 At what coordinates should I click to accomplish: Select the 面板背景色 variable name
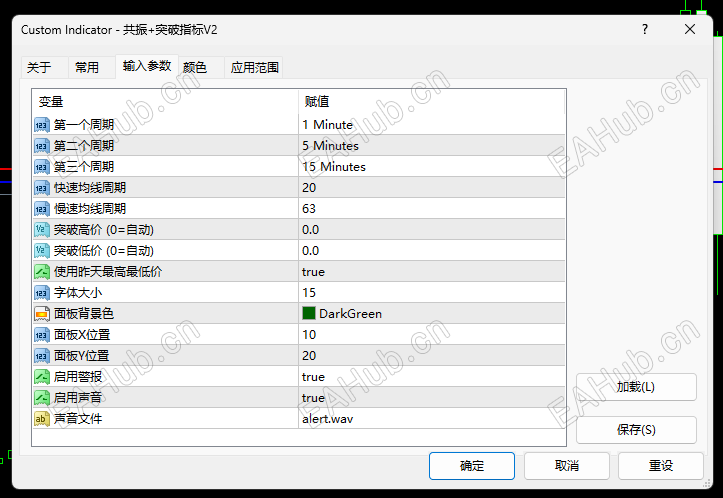pos(84,314)
